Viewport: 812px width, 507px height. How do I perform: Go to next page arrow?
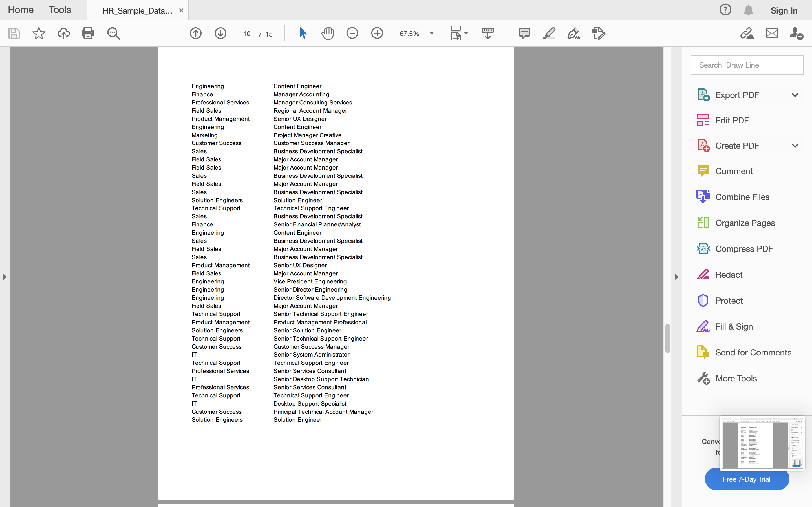click(220, 33)
